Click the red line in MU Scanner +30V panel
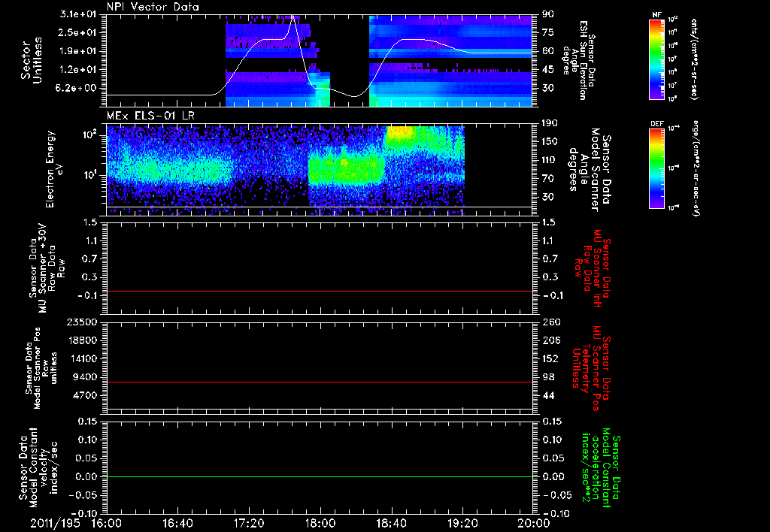The height and width of the screenshot is (532, 770). coord(320,291)
